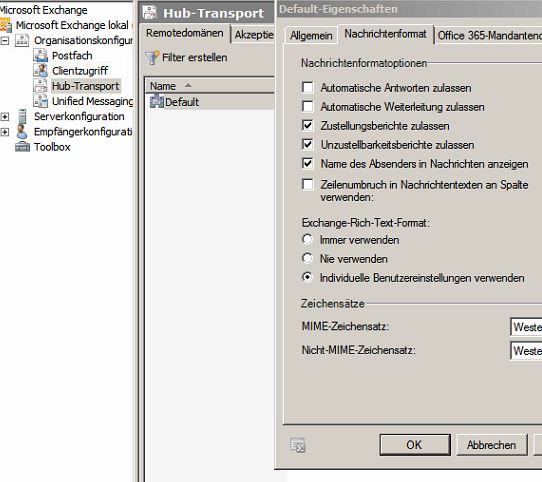This screenshot has width=542, height=482.
Task: Open the MIME-Zeichensatz dropdown
Action: tap(526, 327)
